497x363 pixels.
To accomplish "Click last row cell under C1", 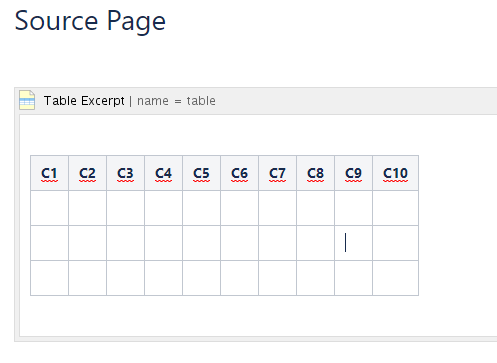I will pos(49,278).
